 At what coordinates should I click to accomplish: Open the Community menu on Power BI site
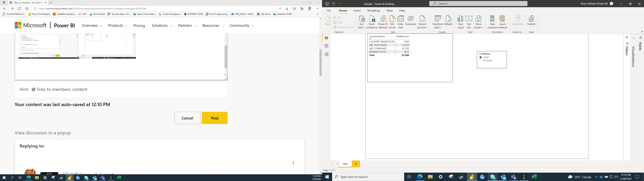click(242, 25)
